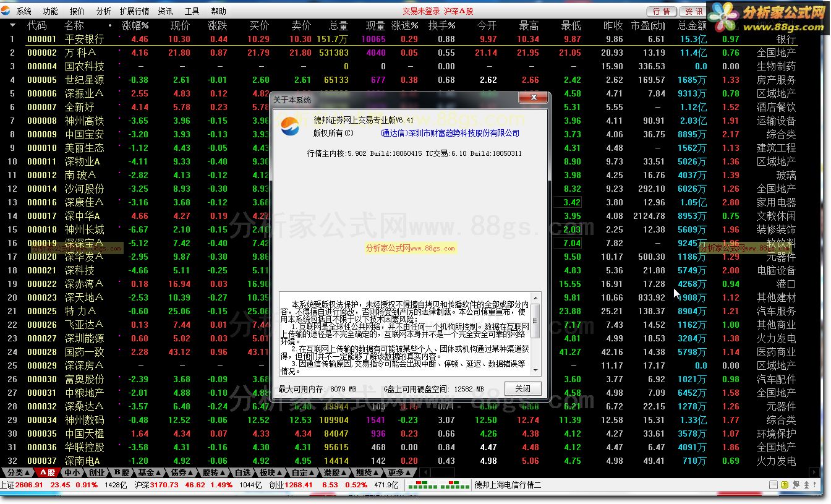Select the 中国天楹 stock row
Viewport: 831px width, 504px height.
399,434
